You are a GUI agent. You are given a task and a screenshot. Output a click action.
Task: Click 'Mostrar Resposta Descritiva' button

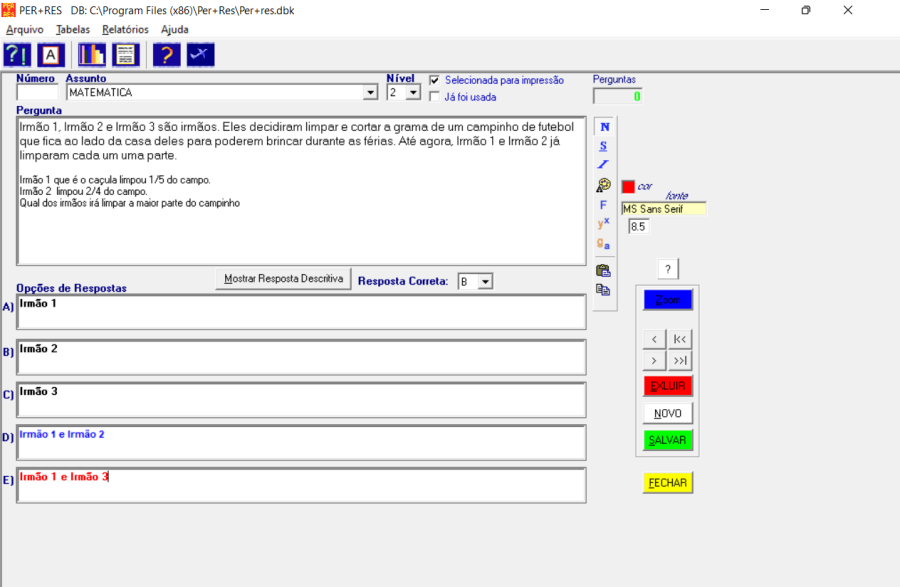click(283, 279)
